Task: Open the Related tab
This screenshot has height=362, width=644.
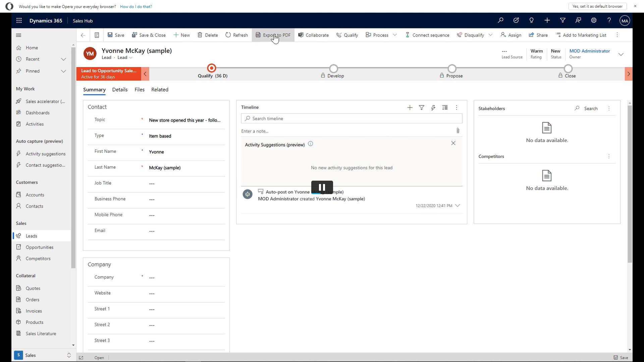Action: click(x=160, y=90)
